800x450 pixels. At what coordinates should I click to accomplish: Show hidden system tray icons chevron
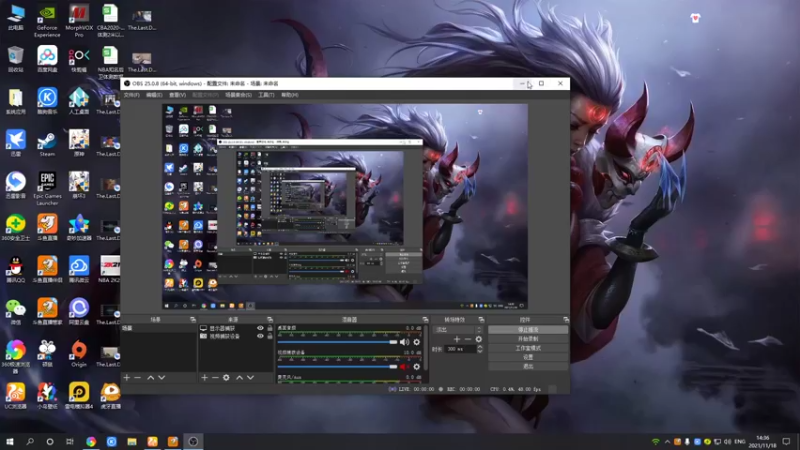[667, 442]
